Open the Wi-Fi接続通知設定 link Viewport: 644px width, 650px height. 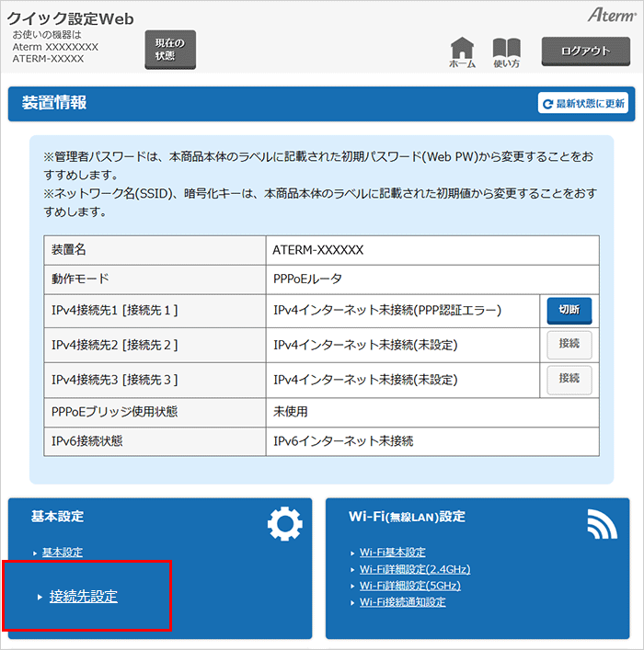(x=402, y=602)
